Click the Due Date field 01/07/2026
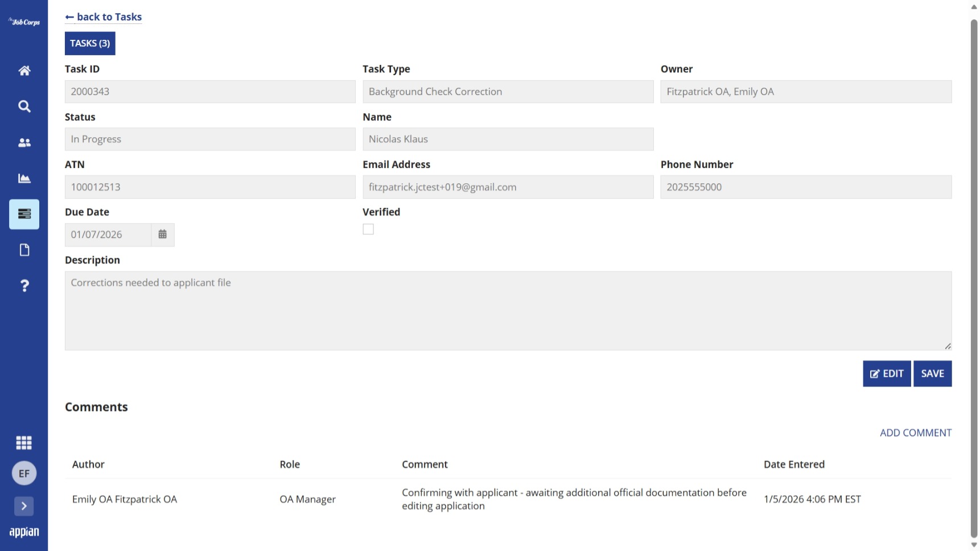This screenshot has width=980, height=551. tap(108, 235)
